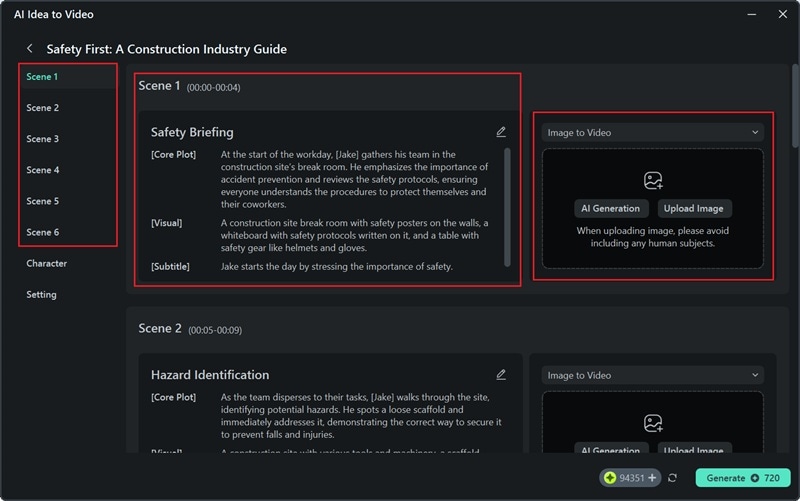800x501 pixels.
Task: Edit the Safety Briefing scene text
Action: pyautogui.click(x=501, y=132)
